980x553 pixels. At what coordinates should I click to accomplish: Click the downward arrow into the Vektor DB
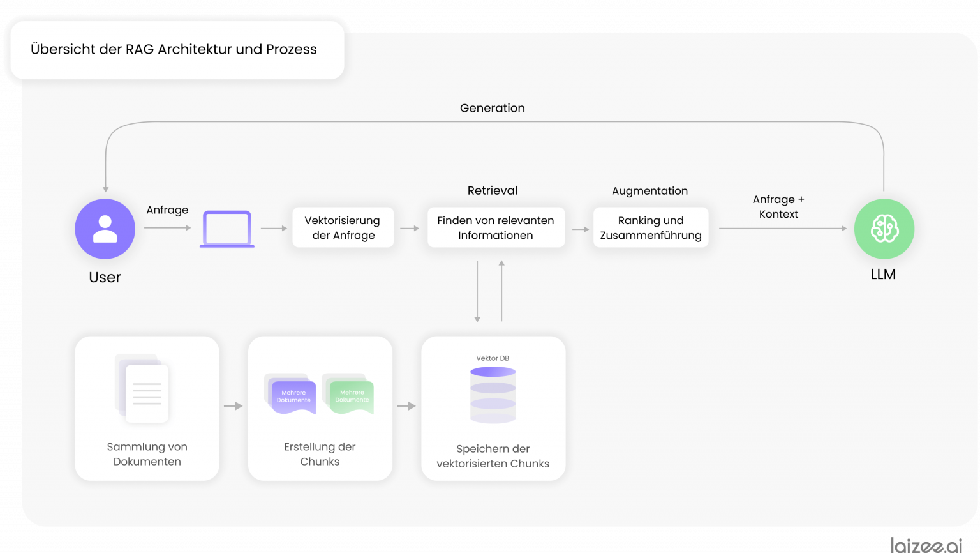point(479,291)
